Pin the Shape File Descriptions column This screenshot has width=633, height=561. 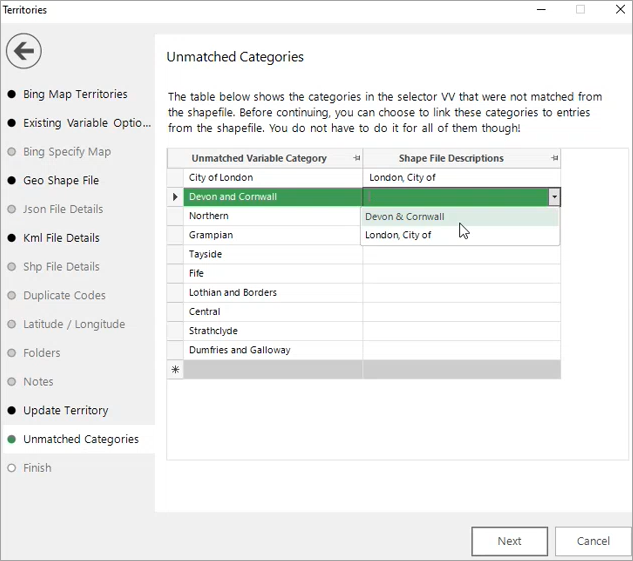coord(555,158)
